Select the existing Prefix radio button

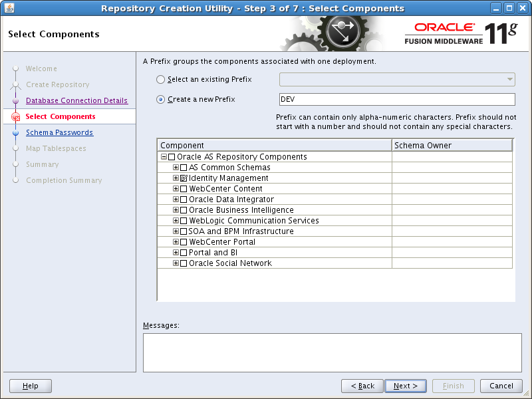tap(160, 79)
